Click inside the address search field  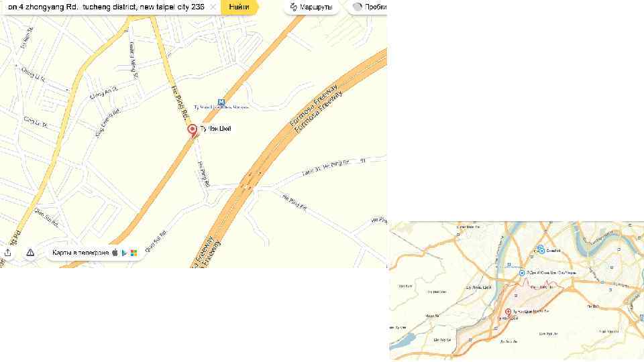coord(107,7)
